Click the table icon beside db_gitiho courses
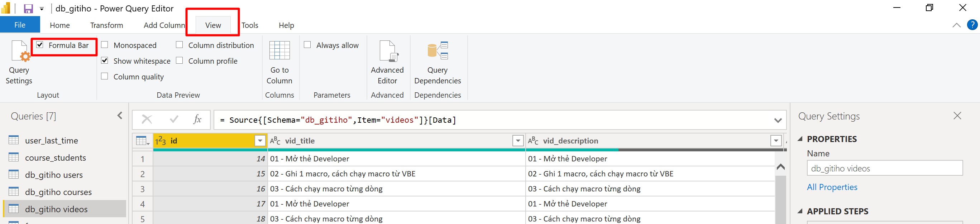The height and width of the screenshot is (224, 980). (14, 191)
